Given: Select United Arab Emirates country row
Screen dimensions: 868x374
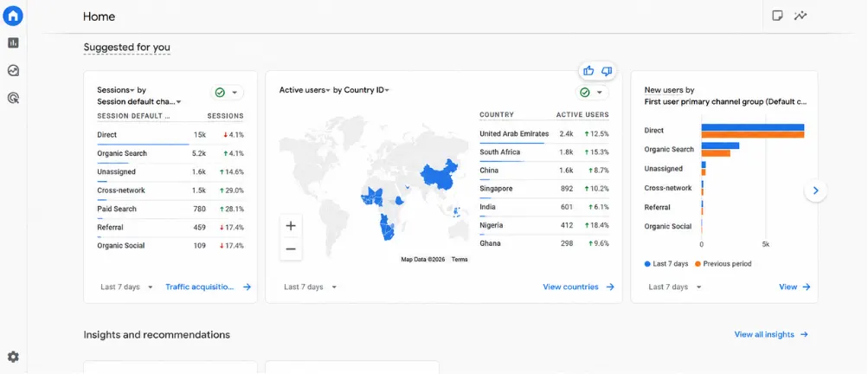Looking at the screenshot, I should click(x=544, y=133).
